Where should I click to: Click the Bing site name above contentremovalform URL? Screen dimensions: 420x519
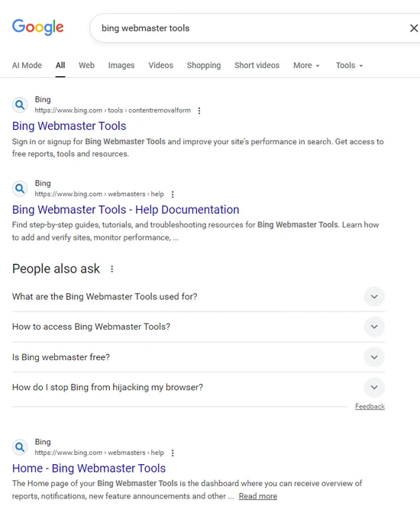[x=43, y=100]
